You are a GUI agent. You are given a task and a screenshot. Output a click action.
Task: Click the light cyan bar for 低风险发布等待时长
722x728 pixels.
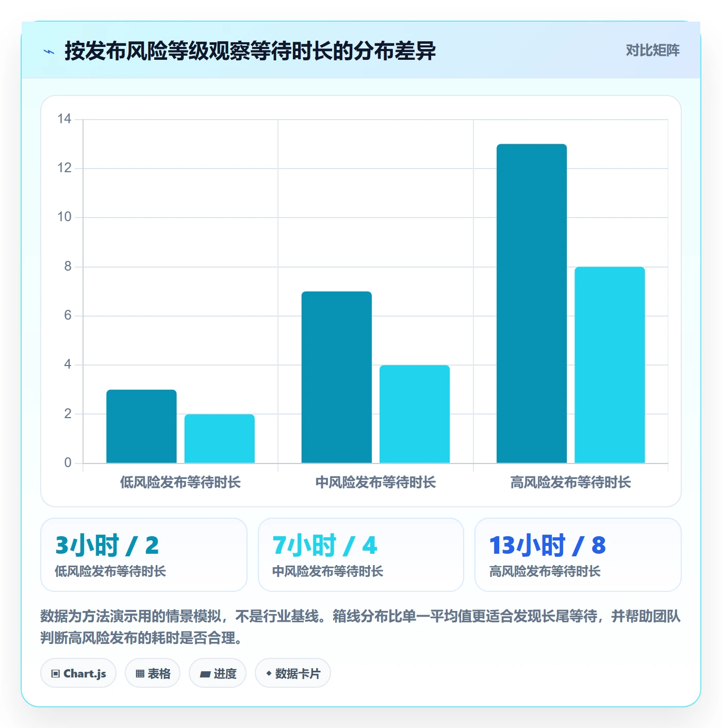pyautogui.click(x=220, y=439)
